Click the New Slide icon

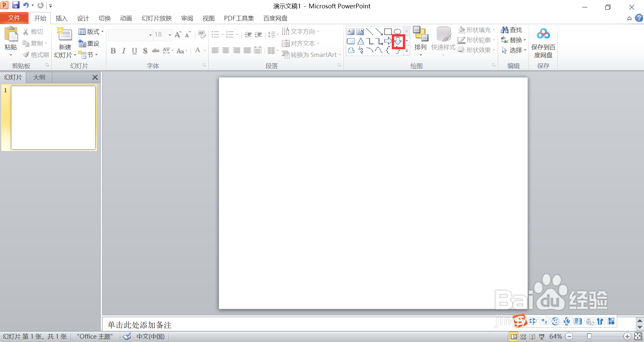[65, 35]
